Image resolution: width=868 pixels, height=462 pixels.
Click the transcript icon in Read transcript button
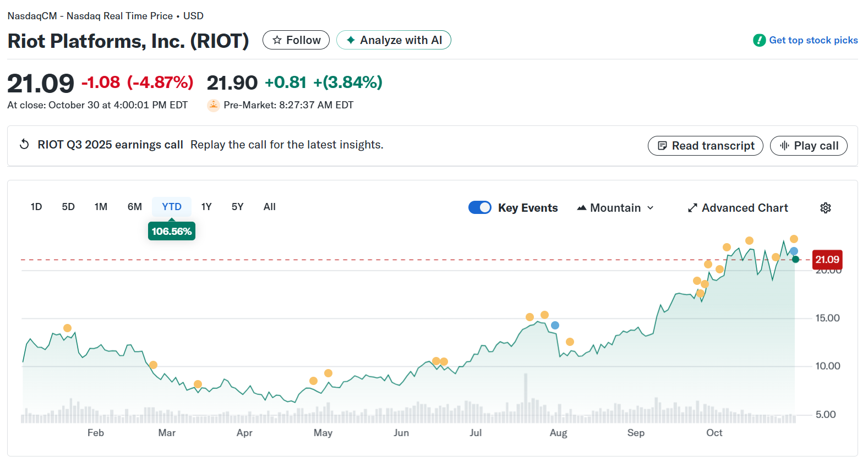[x=662, y=146]
